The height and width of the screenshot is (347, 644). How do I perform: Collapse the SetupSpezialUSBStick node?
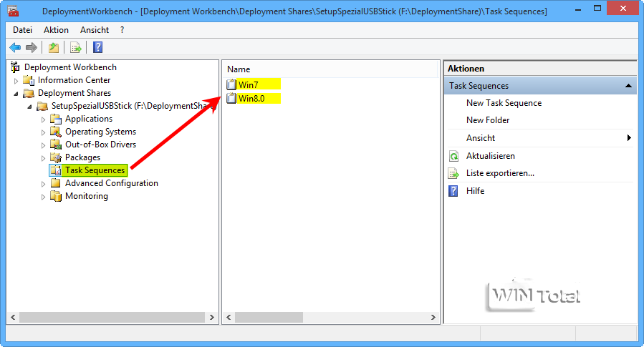pyautogui.click(x=29, y=107)
